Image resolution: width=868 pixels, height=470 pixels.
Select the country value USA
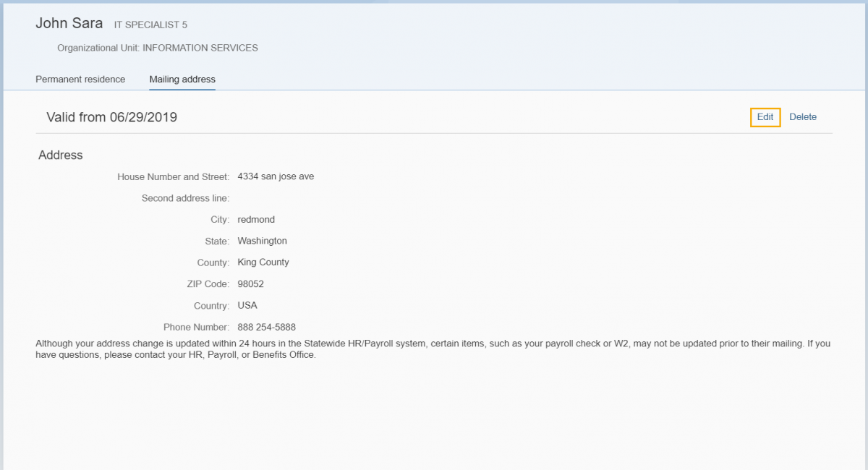[247, 306]
